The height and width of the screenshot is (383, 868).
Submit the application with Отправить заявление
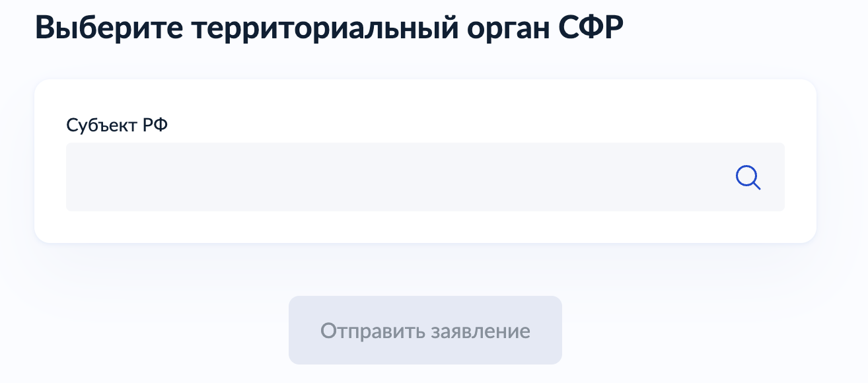coord(425,330)
